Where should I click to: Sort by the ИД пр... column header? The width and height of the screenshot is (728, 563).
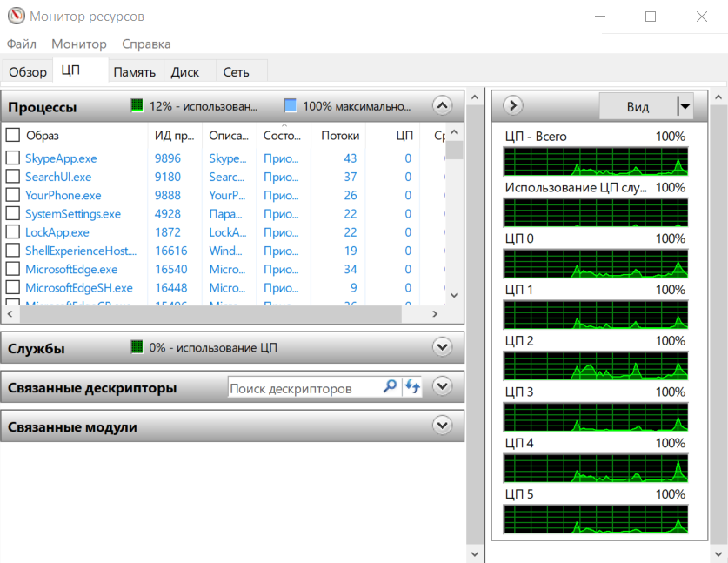coord(175,136)
